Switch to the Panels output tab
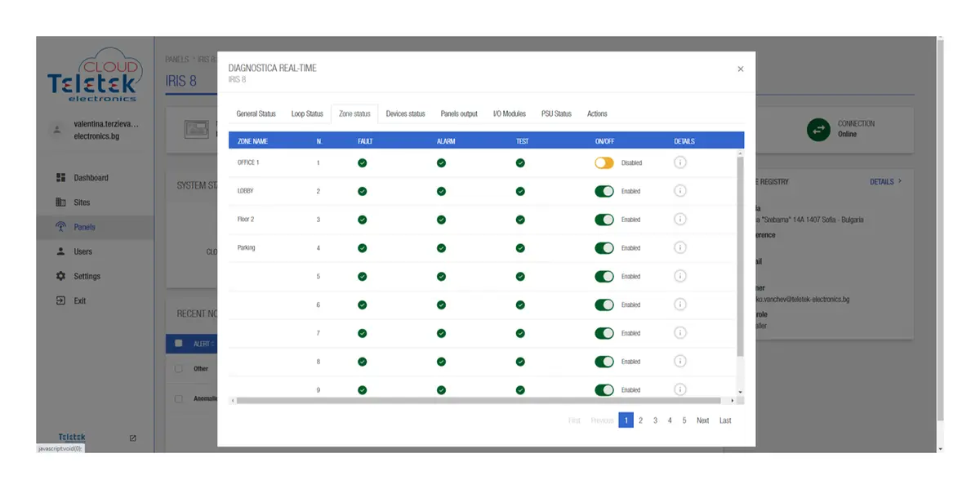This screenshot has height=489, width=980. click(459, 113)
